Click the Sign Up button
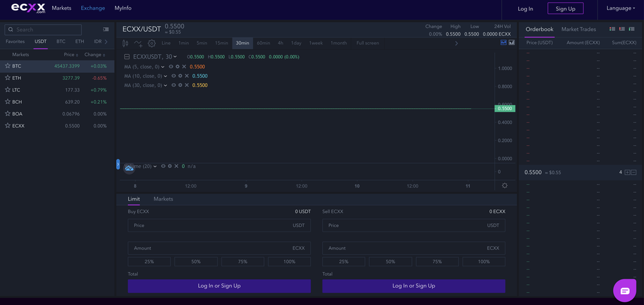The height and width of the screenshot is (305, 644). 565,8
